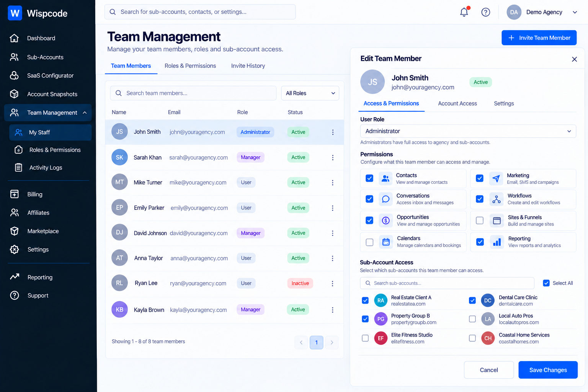588x392 pixels.
Task: Open the User Role Administrator dropdown
Action: (468, 131)
